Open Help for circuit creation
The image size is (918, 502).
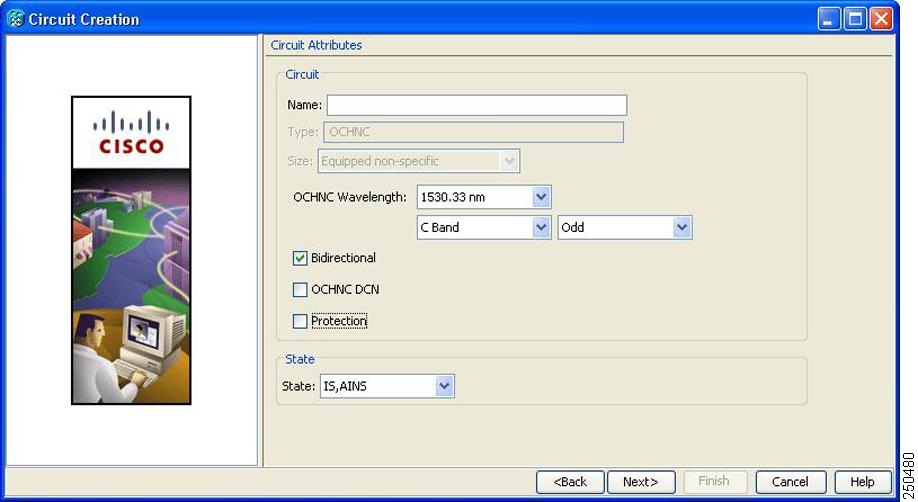(x=862, y=482)
